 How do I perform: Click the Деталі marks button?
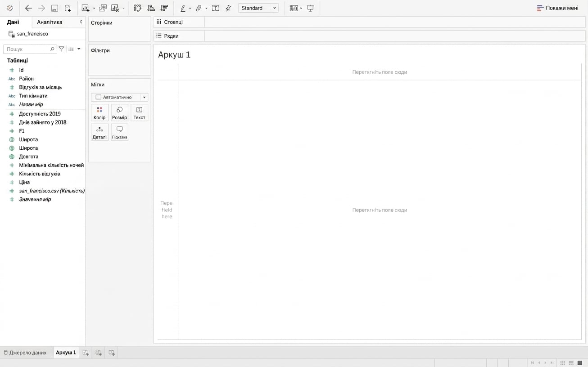[x=100, y=133]
